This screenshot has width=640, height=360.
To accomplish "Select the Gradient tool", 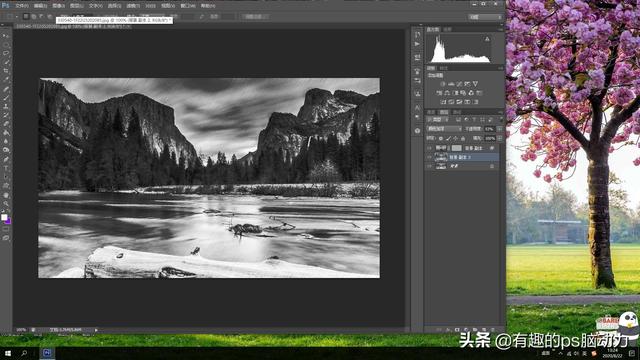I will 6,132.
